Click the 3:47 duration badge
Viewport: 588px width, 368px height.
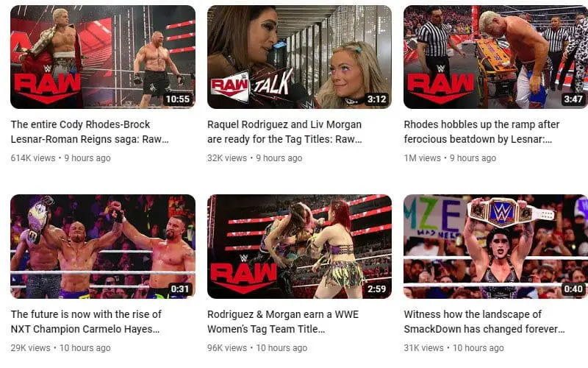coord(573,99)
